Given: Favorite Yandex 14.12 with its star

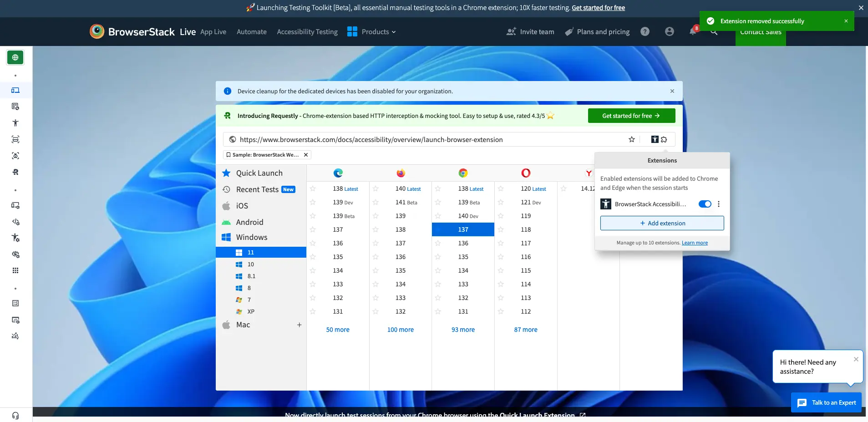Looking at the screenshot, I should click(563, 188).
